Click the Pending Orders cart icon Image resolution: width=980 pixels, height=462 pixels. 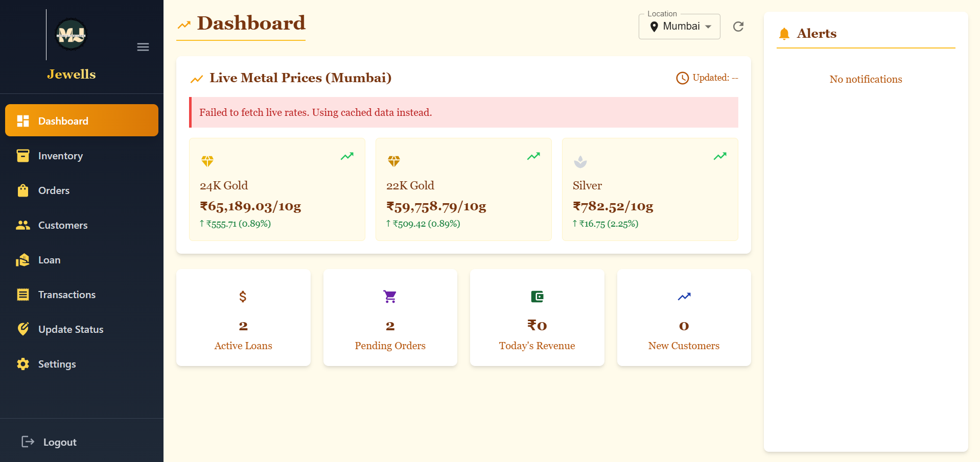click(390, 297)
